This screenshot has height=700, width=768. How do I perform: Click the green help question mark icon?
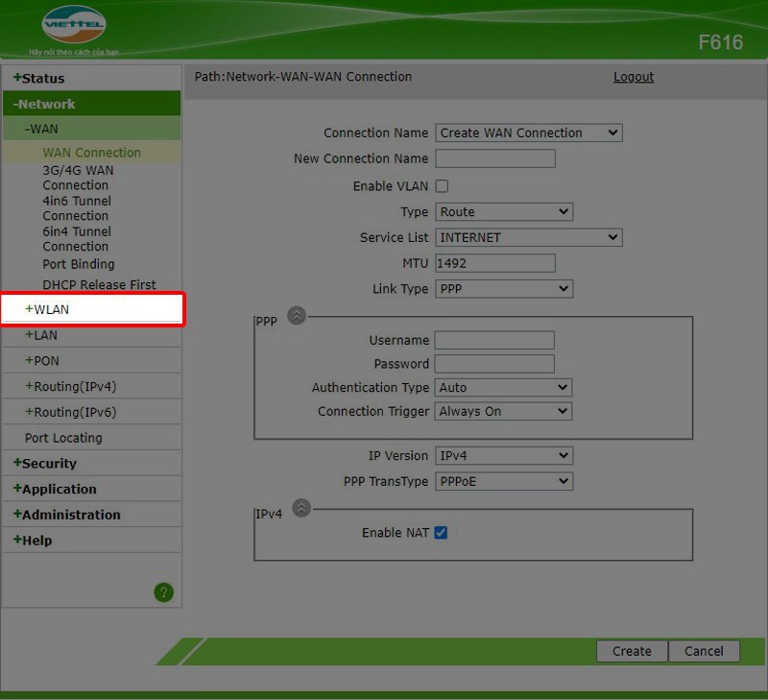(163, 592)
